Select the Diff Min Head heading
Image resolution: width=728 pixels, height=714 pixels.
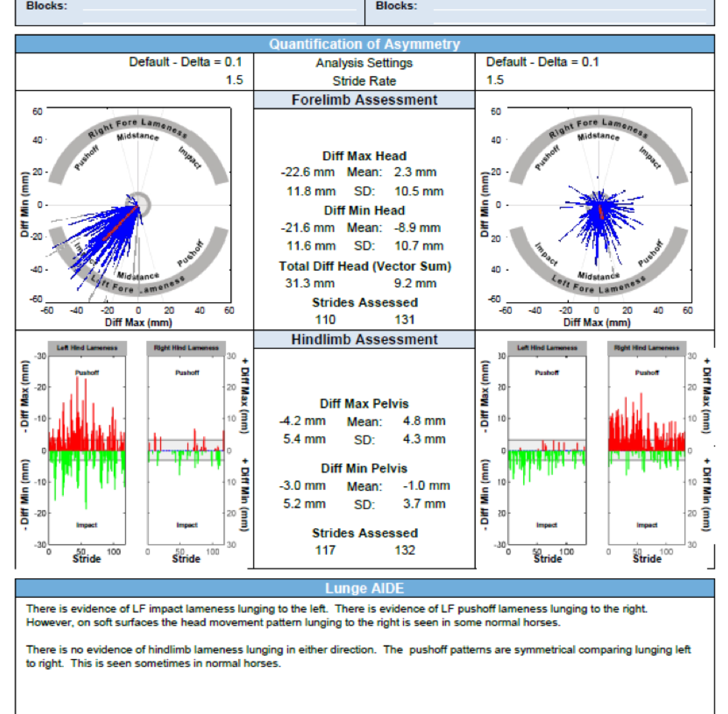coord(364,211)
